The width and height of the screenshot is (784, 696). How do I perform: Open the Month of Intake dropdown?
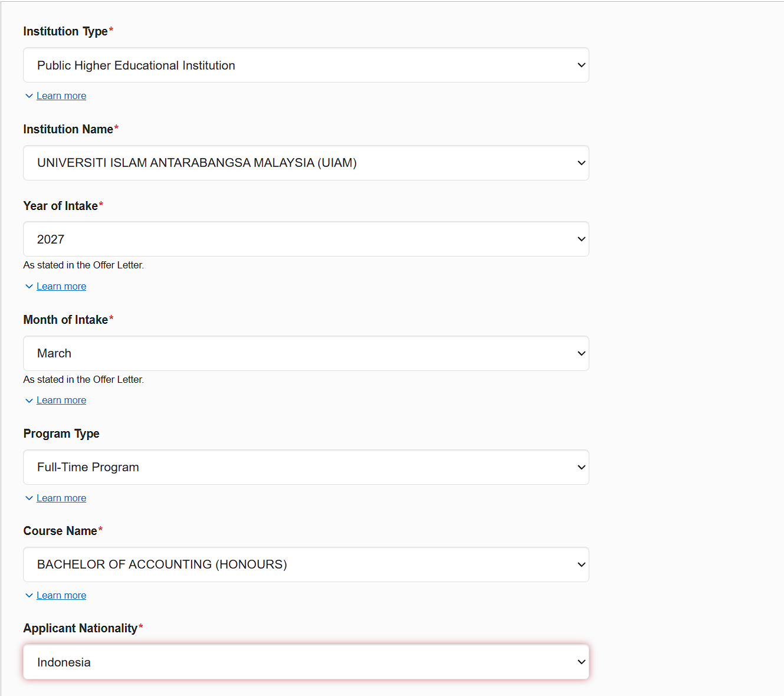tap(306, 353)
